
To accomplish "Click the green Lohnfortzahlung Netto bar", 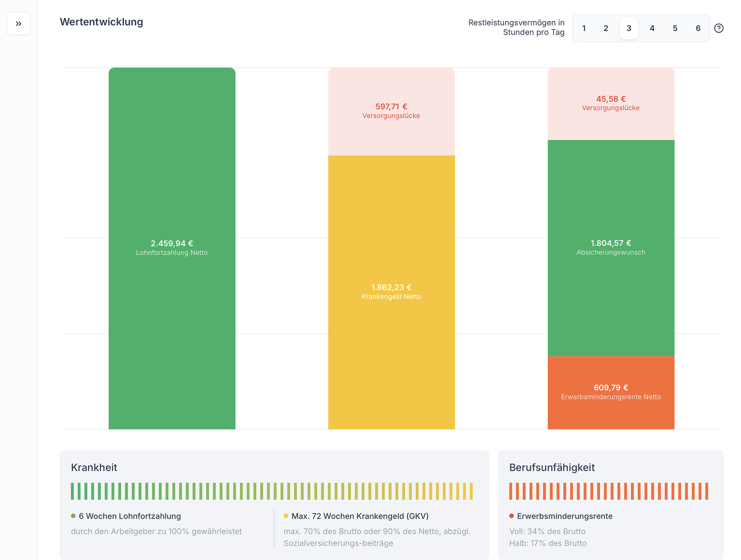I will [x=172, y=192].
